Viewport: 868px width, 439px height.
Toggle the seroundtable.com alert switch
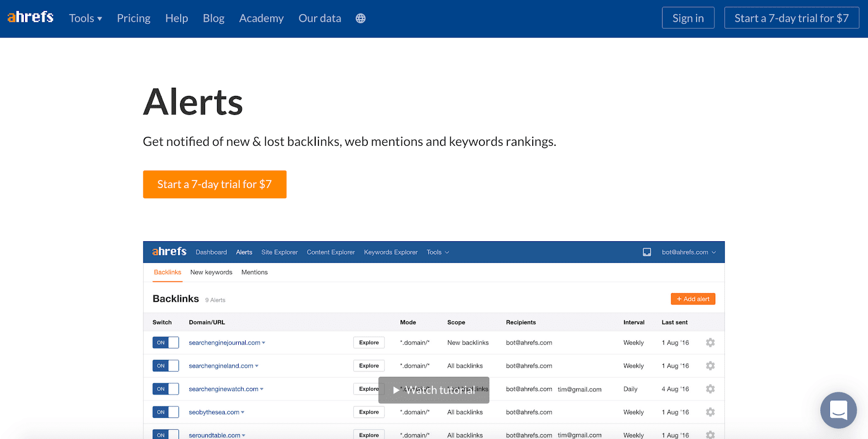(165, 434)
